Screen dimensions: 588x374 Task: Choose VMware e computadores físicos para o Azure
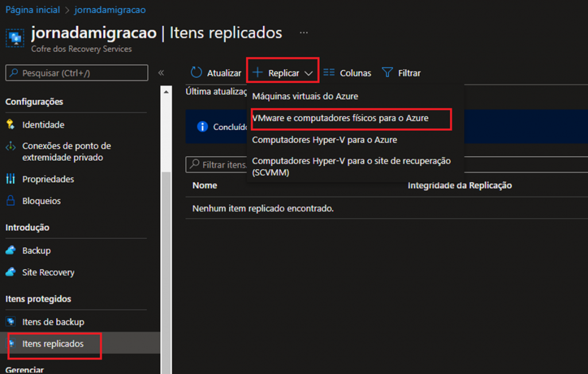point(340,118)
